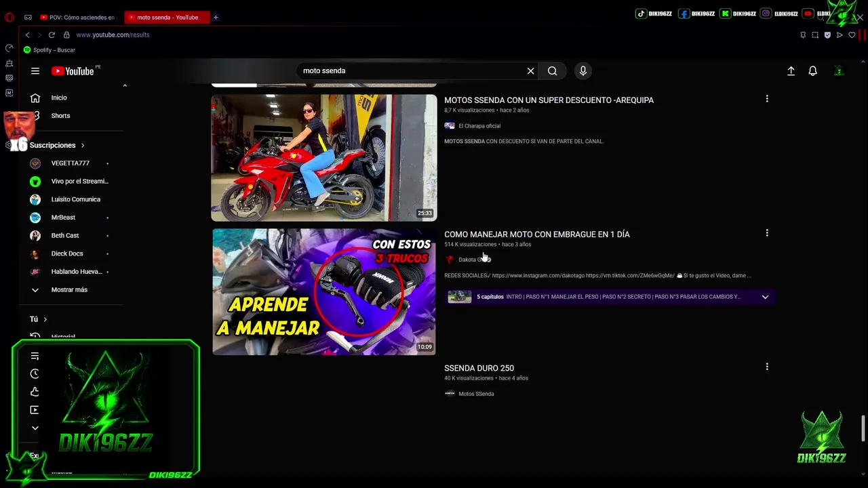Play the red motorcycle thumbnail video
This screenshot has width=868, height=488.
coord(324,158)
